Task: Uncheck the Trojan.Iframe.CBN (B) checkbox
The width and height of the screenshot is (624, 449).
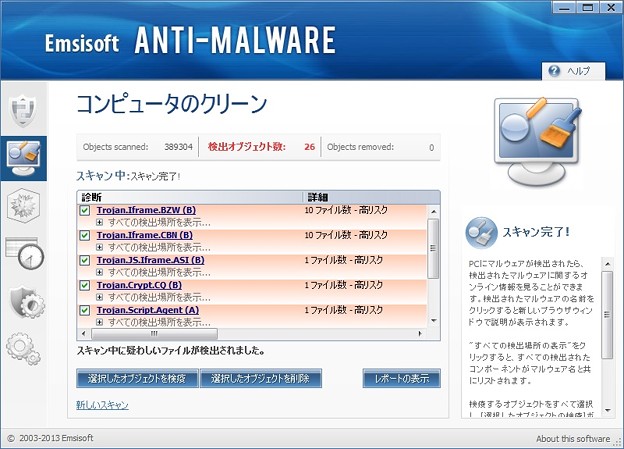Action: pyautogui.click(x=85, y=235)
